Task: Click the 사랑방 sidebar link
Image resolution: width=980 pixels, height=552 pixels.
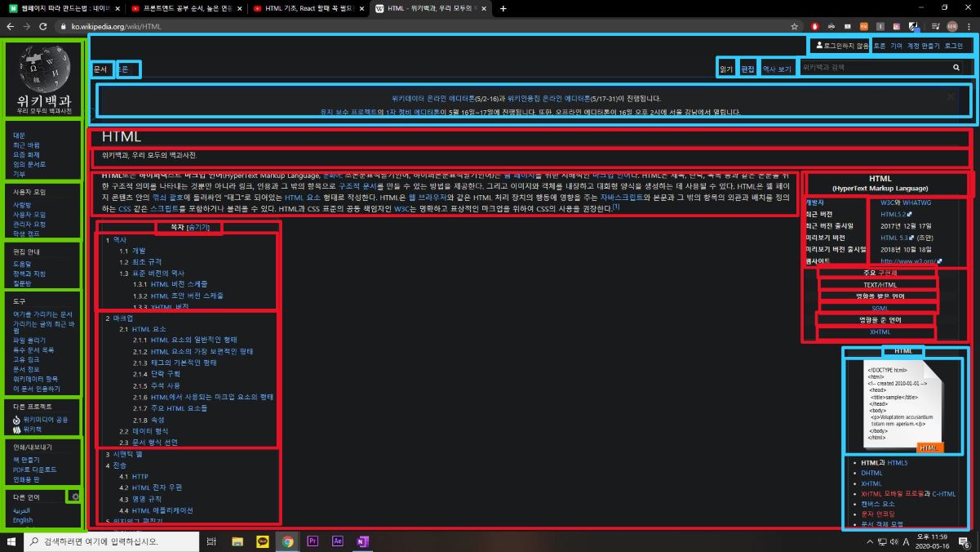Action: click(x=22, y=205)
